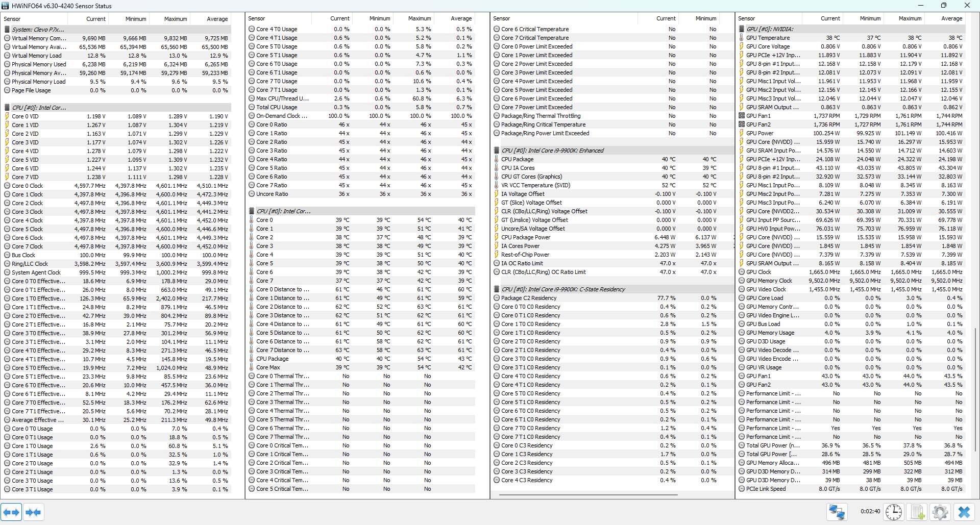Click the icon beside Package C2 Residency
The image size is (980, 525).
(x=497, y=298)
